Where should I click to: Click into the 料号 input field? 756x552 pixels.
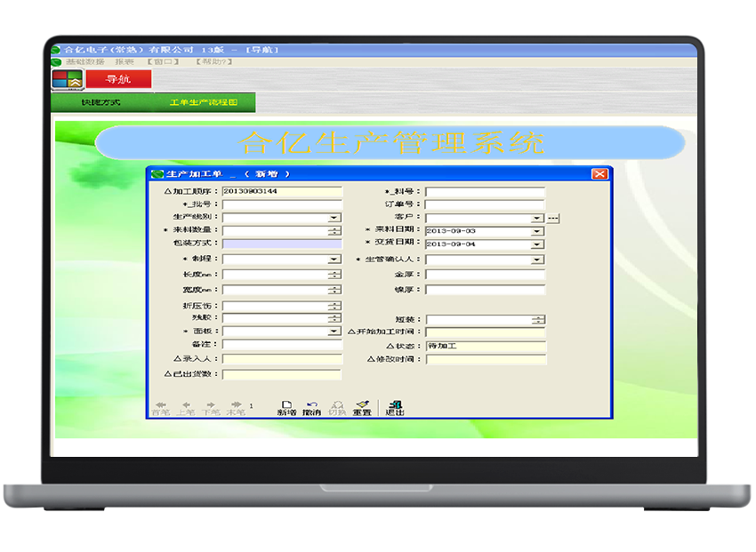point(485,191)
